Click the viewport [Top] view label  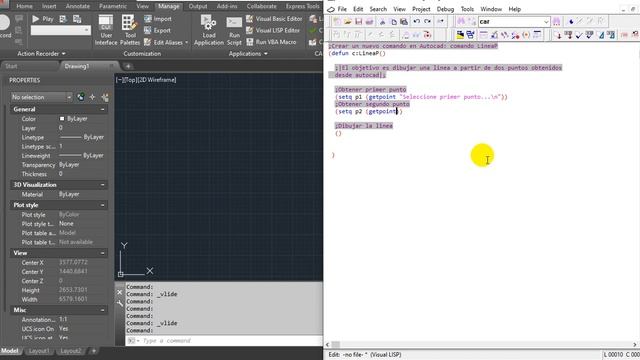tap(131, 80)
